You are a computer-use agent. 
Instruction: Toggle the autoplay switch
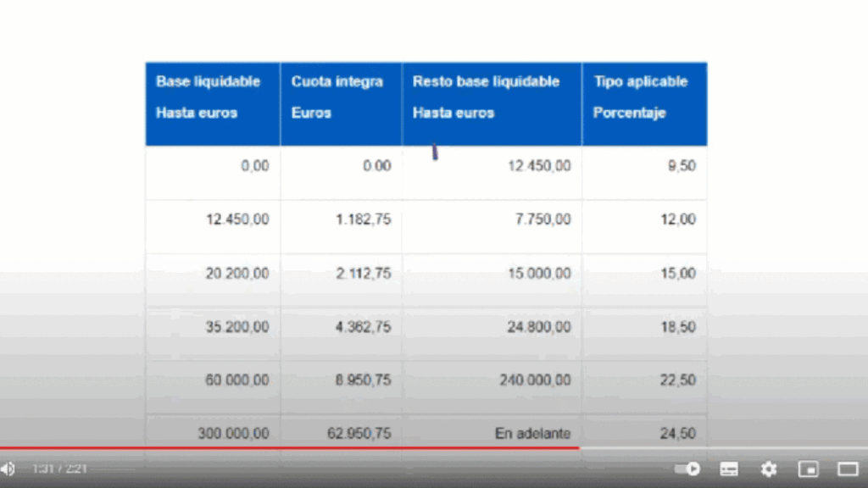(x=687, y=469)
